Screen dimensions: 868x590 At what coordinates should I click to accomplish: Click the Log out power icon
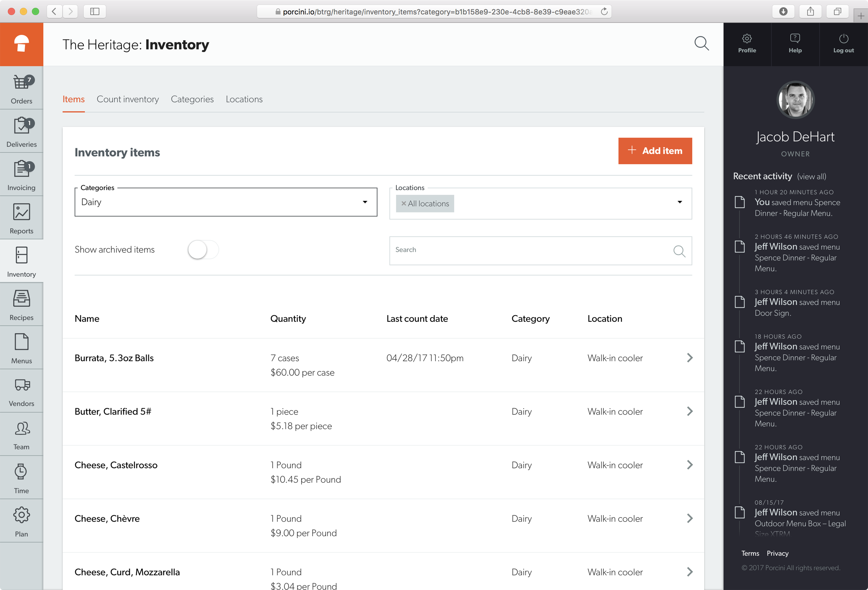(843, 39)
